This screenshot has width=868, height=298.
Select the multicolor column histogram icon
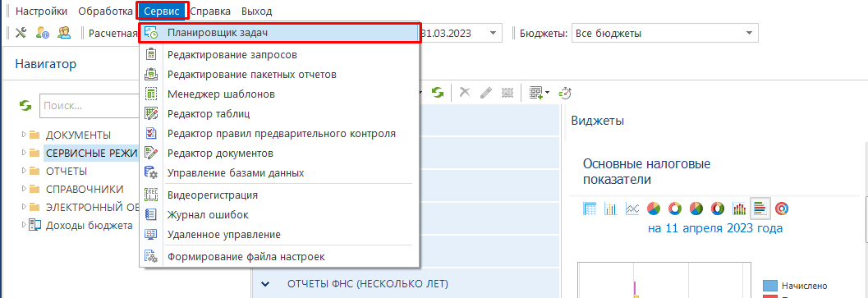click(x=738, y=209)
